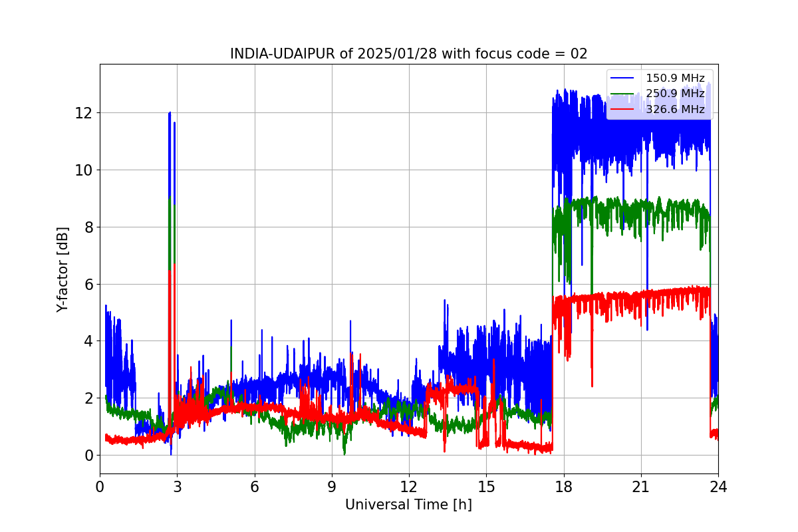Image resolution: width=798 pixels, height=532 pixels.
Task: Click y-axis tick label 0
Action: click(x=88, y=456)
